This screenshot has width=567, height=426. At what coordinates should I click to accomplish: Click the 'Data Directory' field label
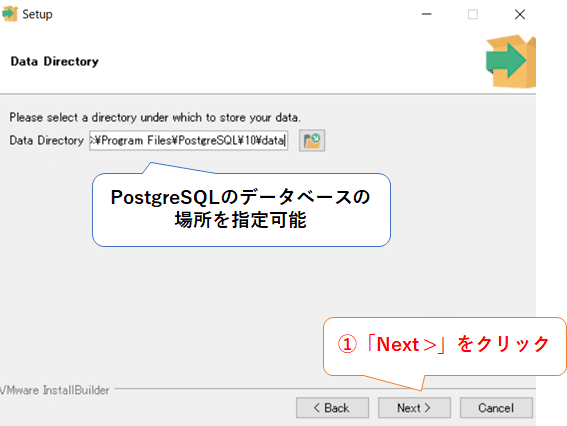coord(46,140)
